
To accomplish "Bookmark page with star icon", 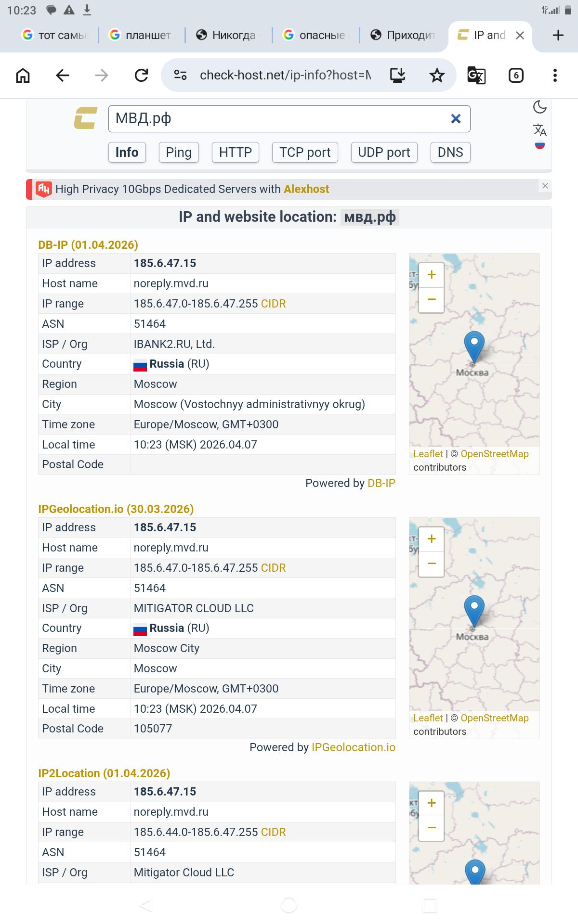I will (x=437, y=76).
